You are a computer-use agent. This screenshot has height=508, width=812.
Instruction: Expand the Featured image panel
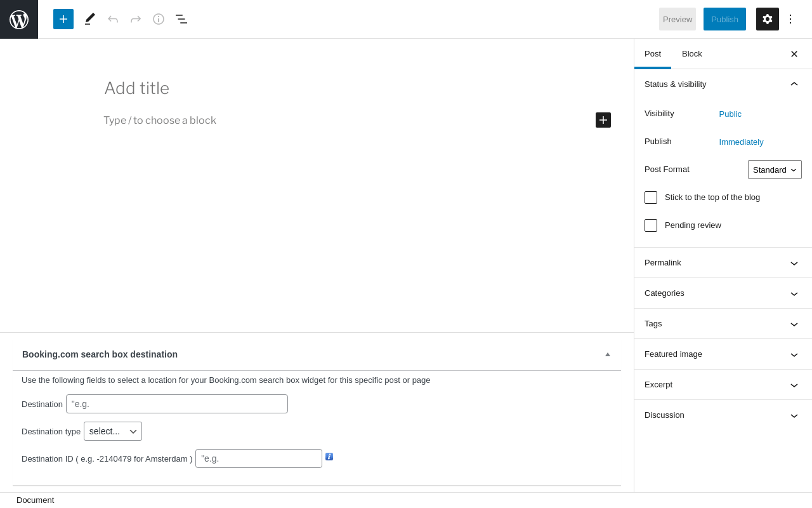(723, 354)
